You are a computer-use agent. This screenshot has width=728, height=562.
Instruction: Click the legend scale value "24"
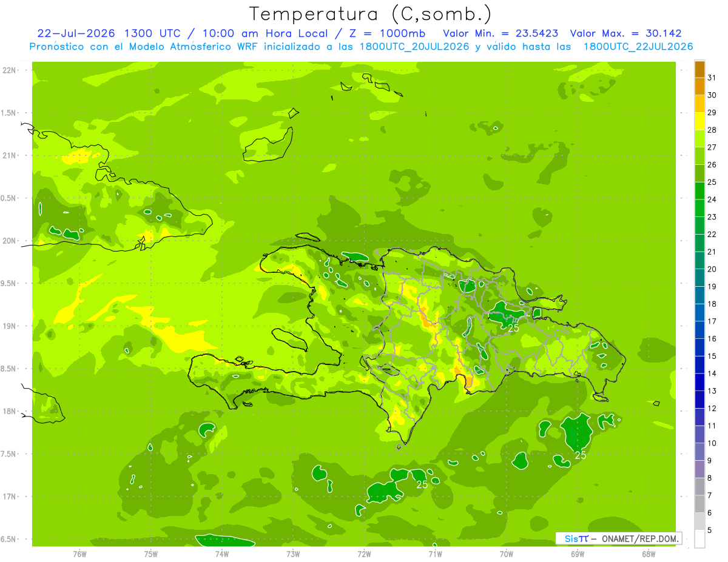pyautogui.click(x=712, y=199)
